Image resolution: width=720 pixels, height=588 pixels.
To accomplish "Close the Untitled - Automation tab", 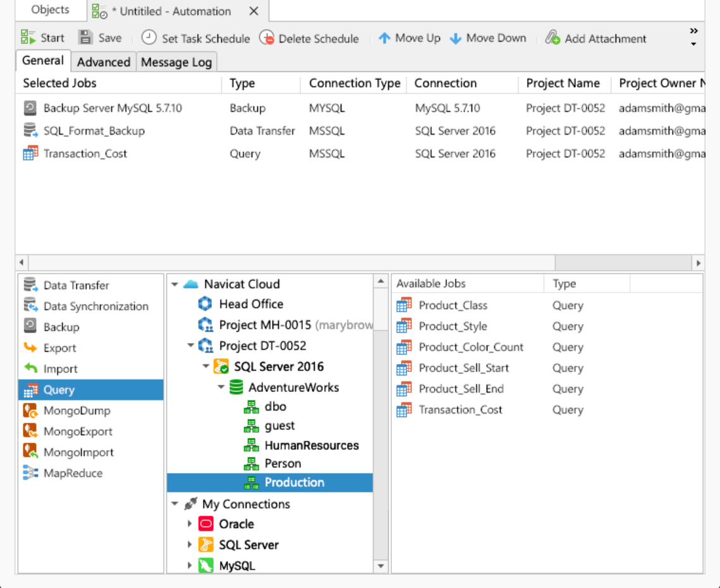I will coord(253,11).
